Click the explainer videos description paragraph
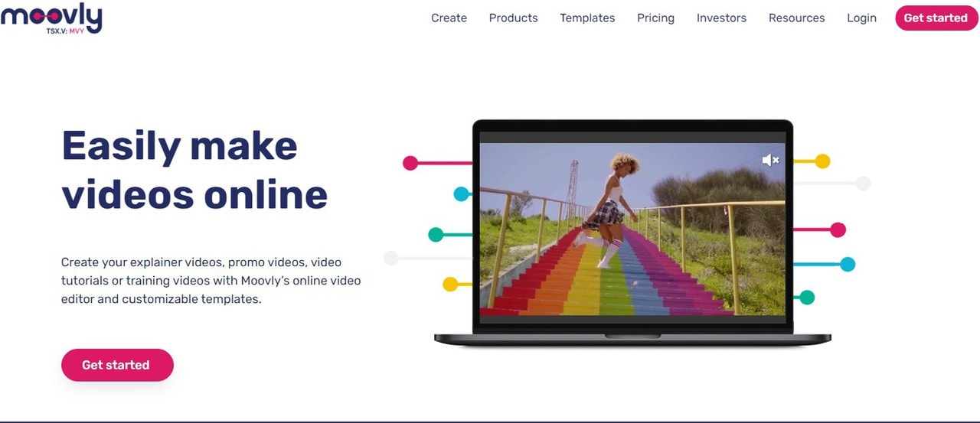 [x=211, y=281]
